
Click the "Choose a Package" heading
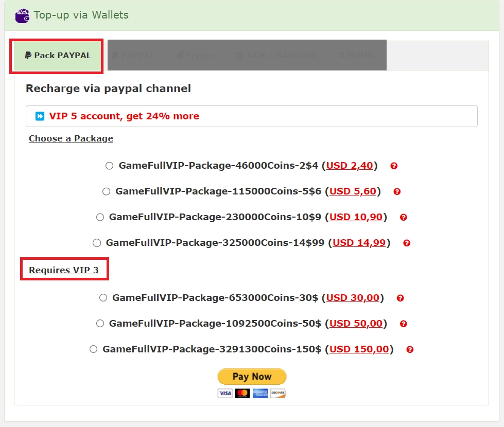point(71,138)
